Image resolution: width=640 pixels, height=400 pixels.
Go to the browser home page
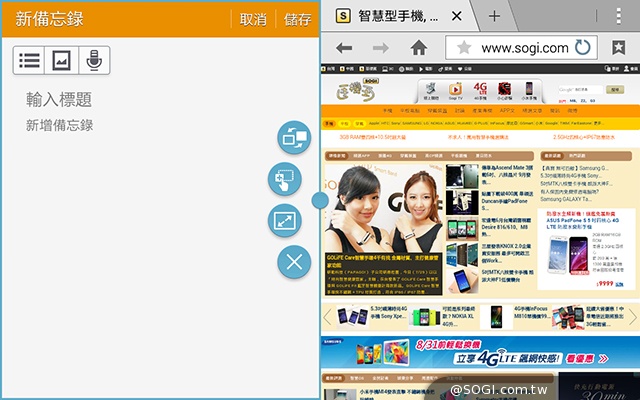click(419, 48)
